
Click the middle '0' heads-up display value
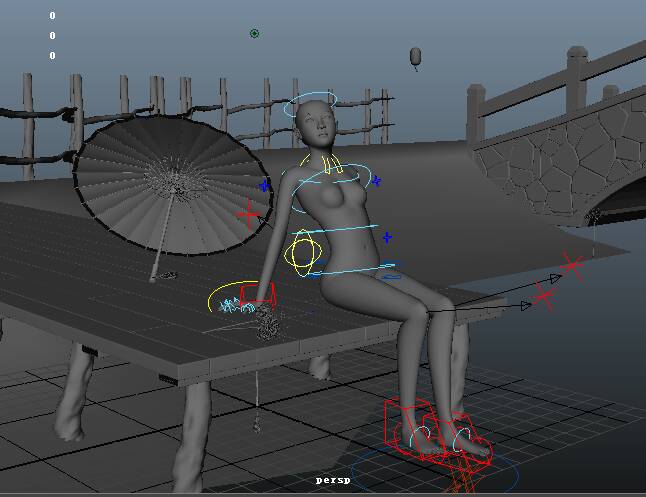[x=52, y=36]
